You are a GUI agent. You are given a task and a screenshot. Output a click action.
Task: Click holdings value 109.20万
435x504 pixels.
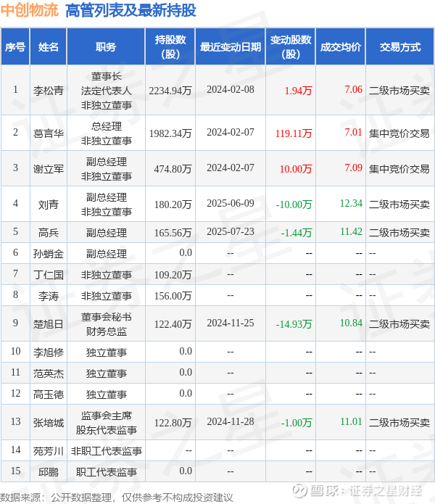tap(173, 275)
